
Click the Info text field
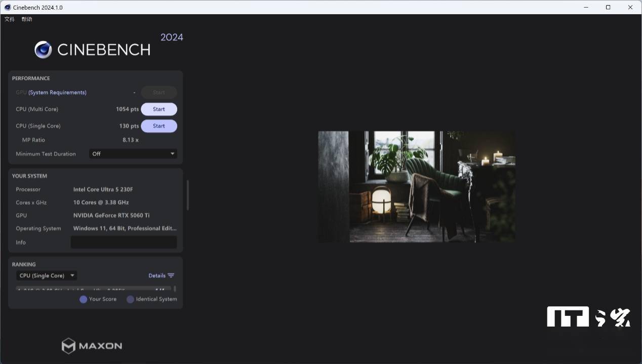[124, 242]
